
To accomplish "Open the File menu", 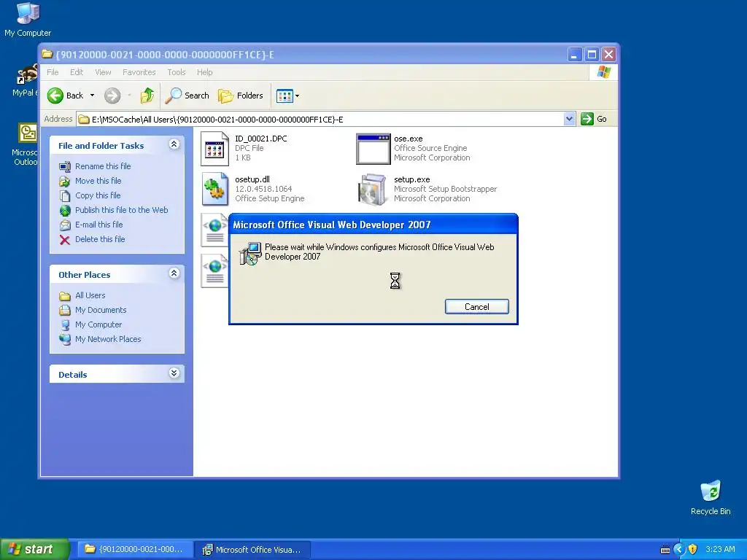I will pos(53,72).
